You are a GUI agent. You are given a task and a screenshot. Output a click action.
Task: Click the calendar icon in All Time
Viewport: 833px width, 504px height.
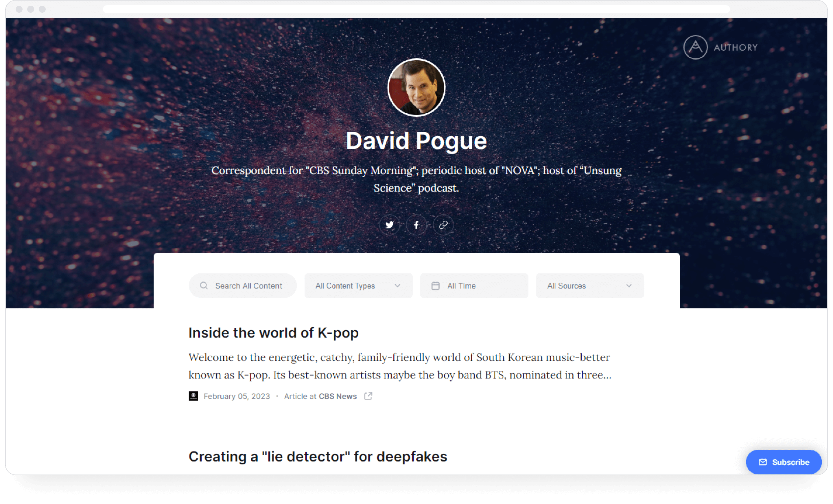(x=435, y=286)
